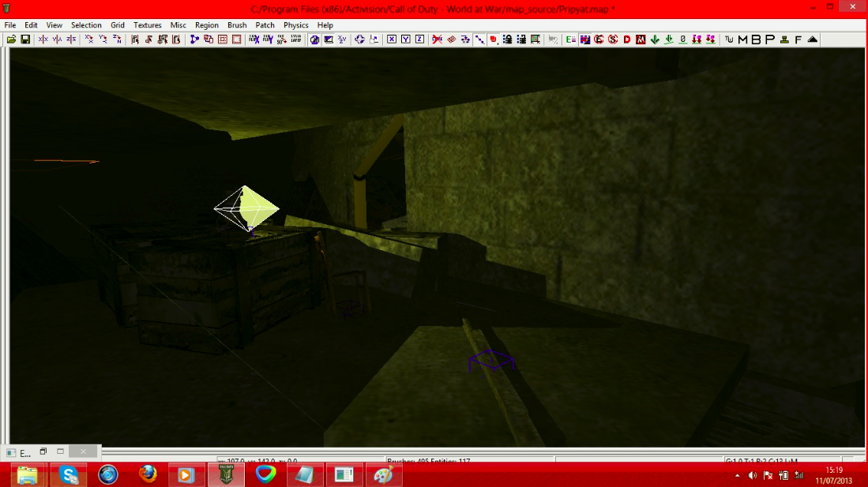Select the light entity diamond in viewport
The image size is (868, 487).
pyautogui.click(x=246, y=208)
